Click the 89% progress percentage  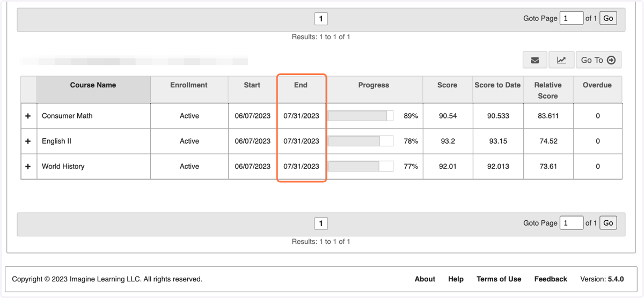[x=411, y=116]
